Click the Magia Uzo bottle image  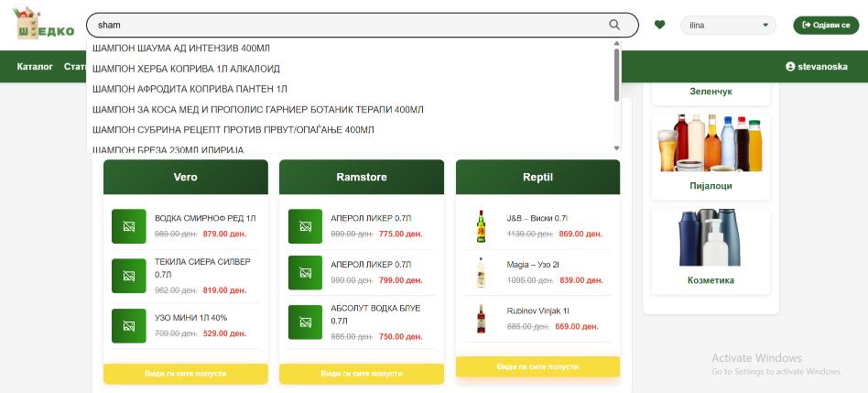(x=481, y=273)
